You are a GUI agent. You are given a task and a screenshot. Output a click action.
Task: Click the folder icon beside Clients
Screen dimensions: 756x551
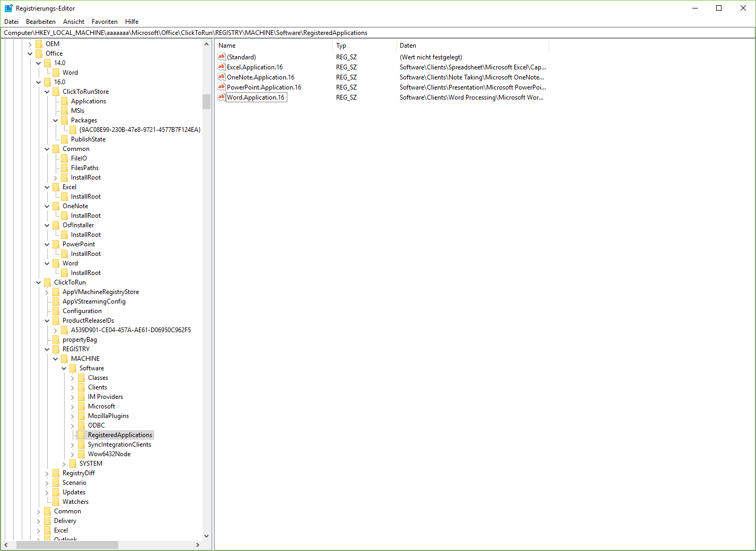tap(81, 387)
